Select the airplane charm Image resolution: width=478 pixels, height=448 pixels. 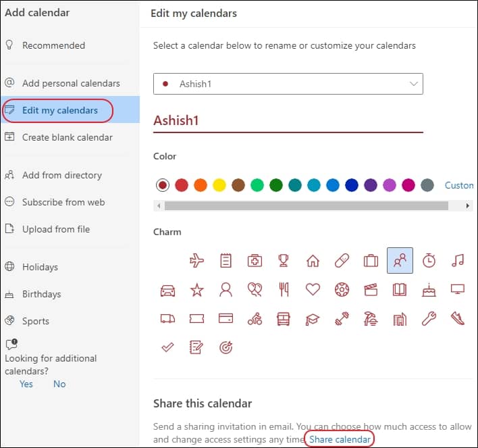[196, 261]
